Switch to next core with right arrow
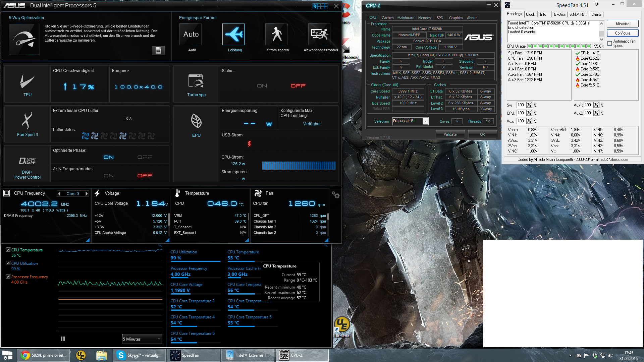 (x=87, y=194)
